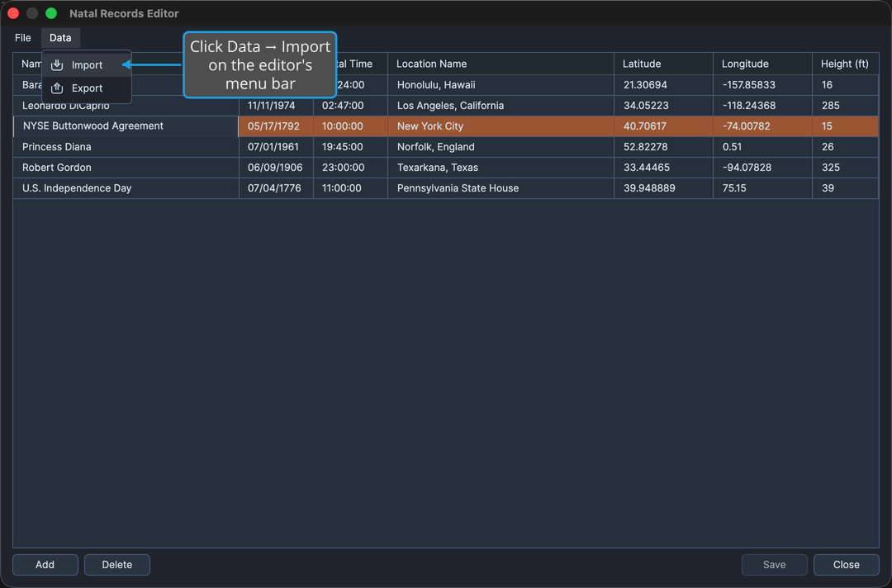The image size is (892, 588).
Task: Click the time cell 23:00:00
Action: click(350, 168)
